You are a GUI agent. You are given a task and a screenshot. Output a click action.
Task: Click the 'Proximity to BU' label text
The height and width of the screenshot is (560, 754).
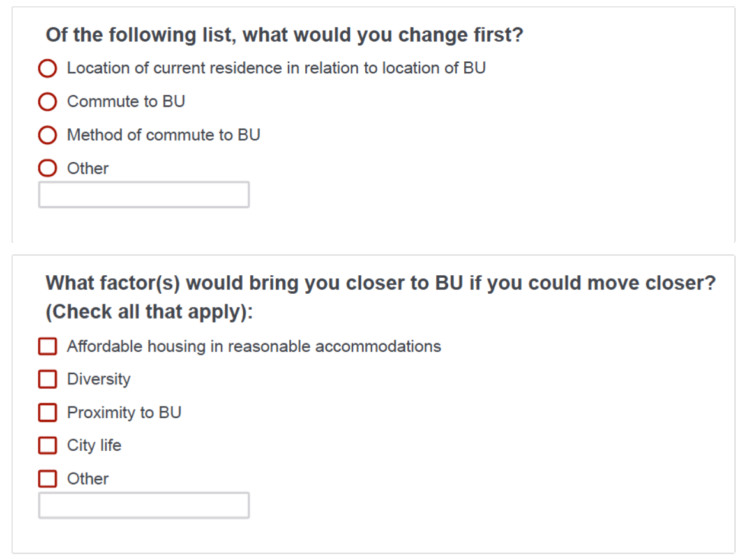click(124, 412)
